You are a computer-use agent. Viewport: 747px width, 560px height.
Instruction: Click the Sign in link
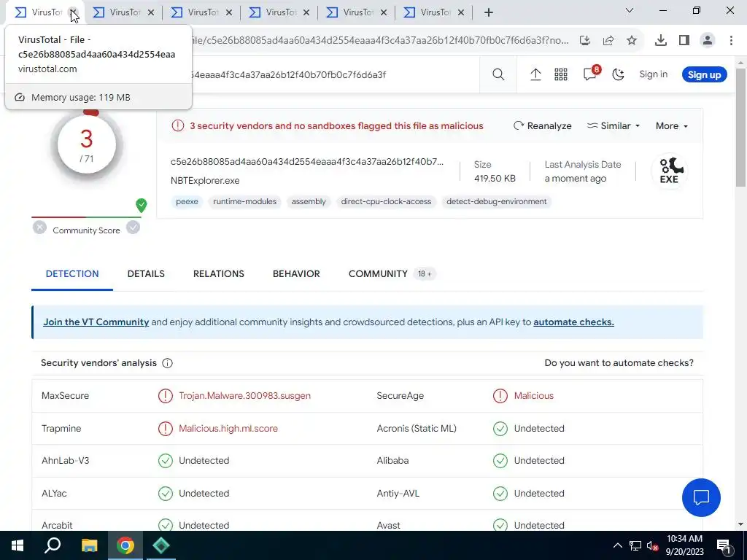[x=653, y=74]
